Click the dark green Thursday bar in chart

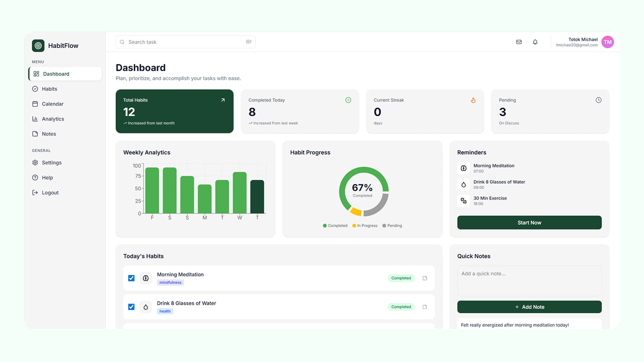[x=257, y=197]
